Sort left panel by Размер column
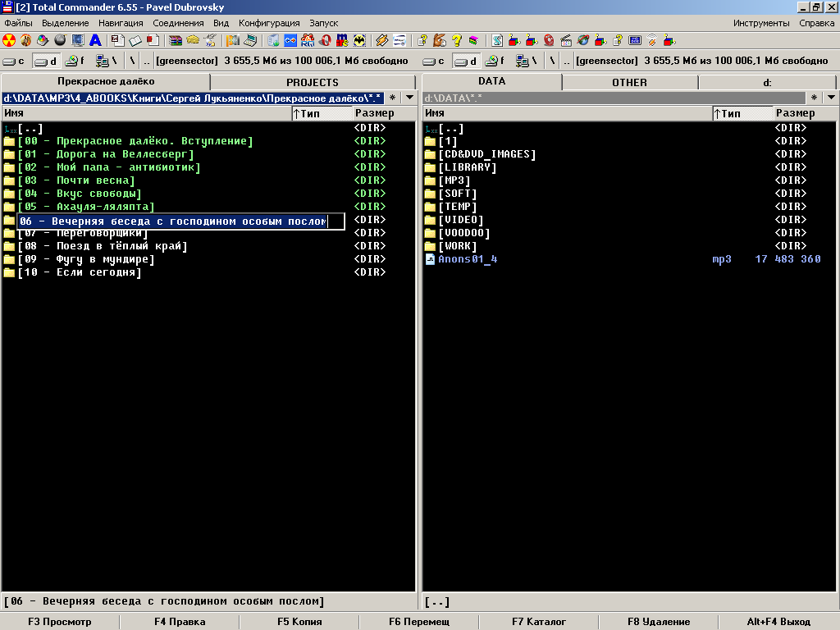840x630 pixels. click(x=384, y=113)
